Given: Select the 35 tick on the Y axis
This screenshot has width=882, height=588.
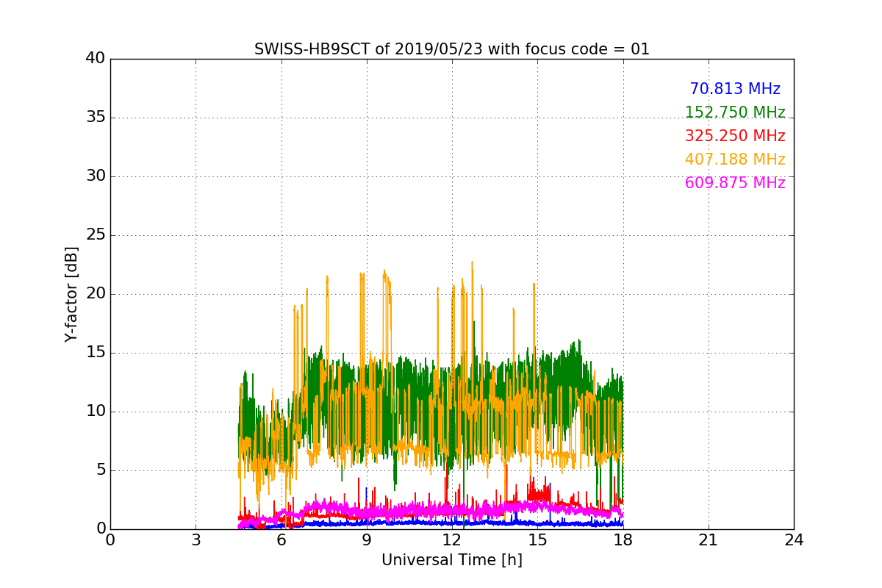Looking at the screenshot, I should point(96,118).
